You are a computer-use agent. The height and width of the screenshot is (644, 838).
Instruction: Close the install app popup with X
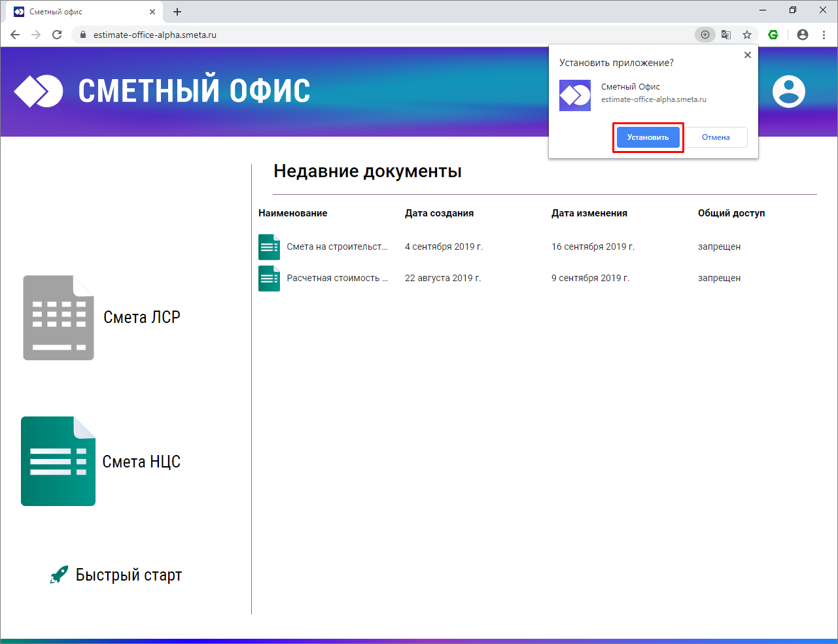(747, 55)
